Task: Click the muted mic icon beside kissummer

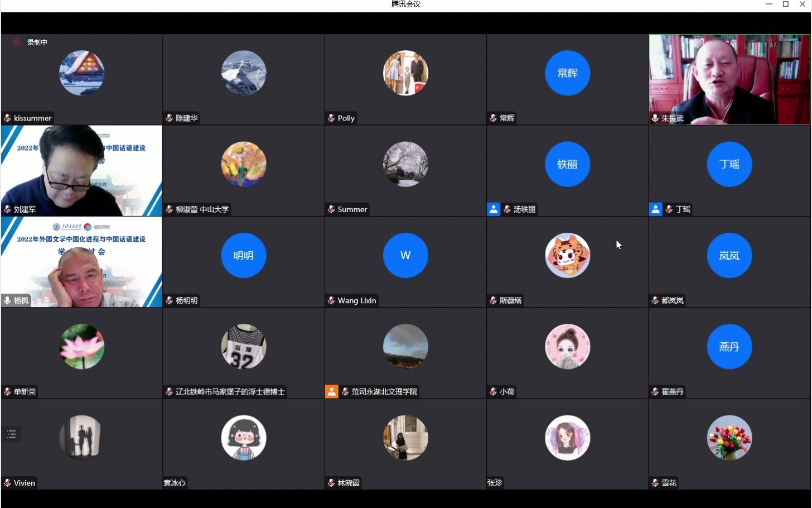Action: [7, 118]
